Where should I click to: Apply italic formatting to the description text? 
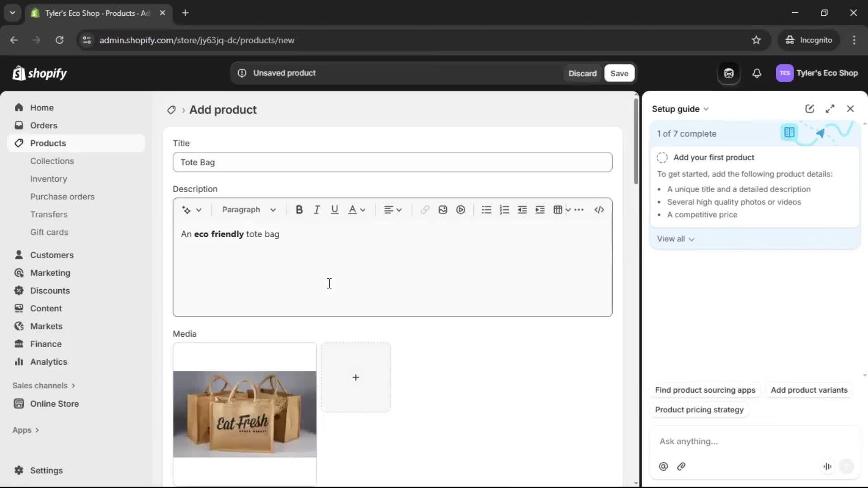point(316,210)
